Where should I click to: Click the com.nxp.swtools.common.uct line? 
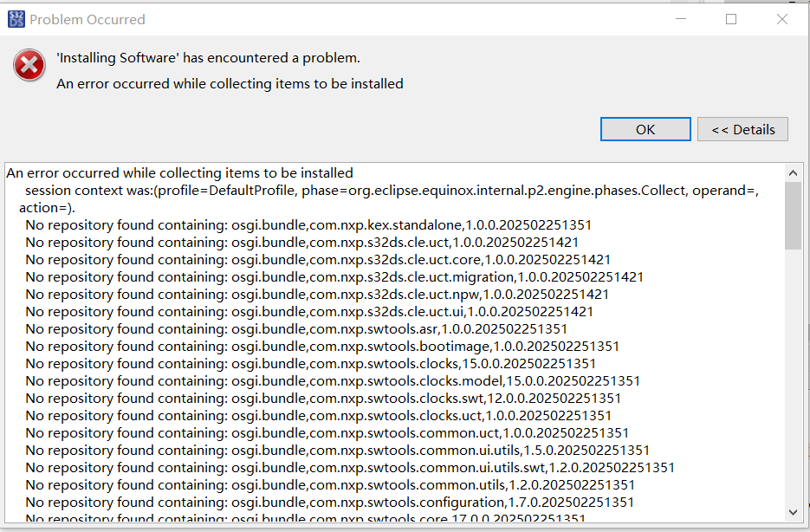[327, 433]
